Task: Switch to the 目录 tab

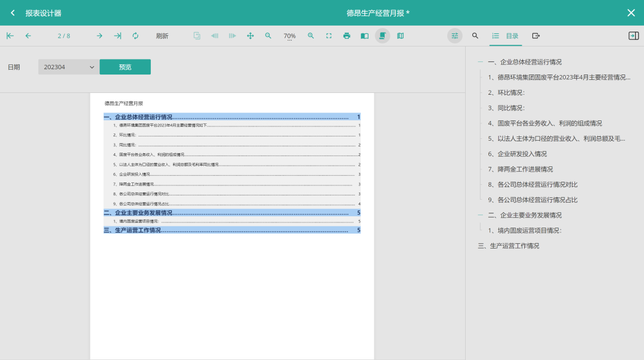Action: coord(506,36)
